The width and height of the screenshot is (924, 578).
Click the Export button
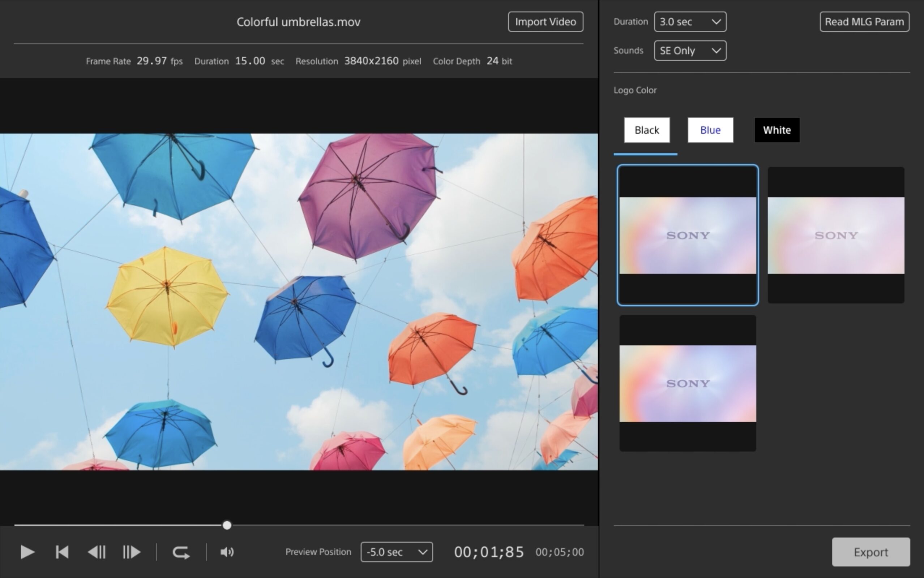[870, 552]
